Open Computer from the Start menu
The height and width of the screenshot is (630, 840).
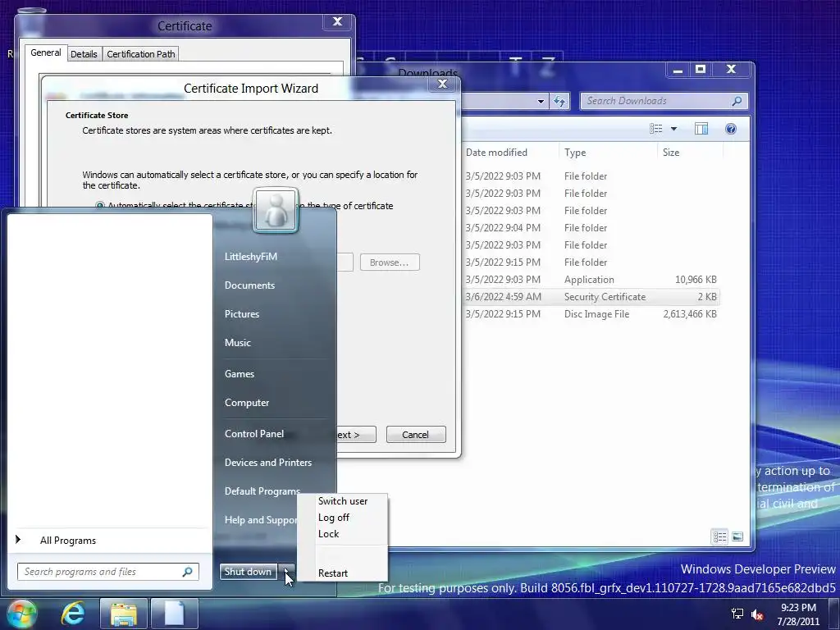(247, 402)
